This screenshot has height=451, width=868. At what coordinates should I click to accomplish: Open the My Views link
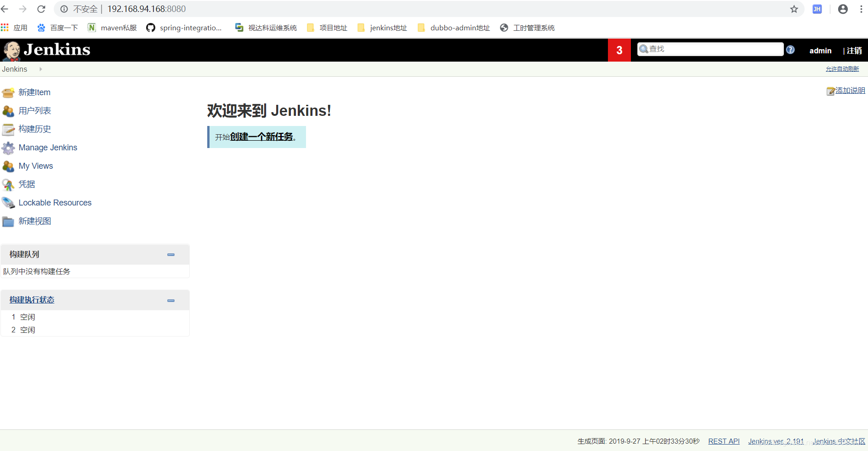[36, 166]
